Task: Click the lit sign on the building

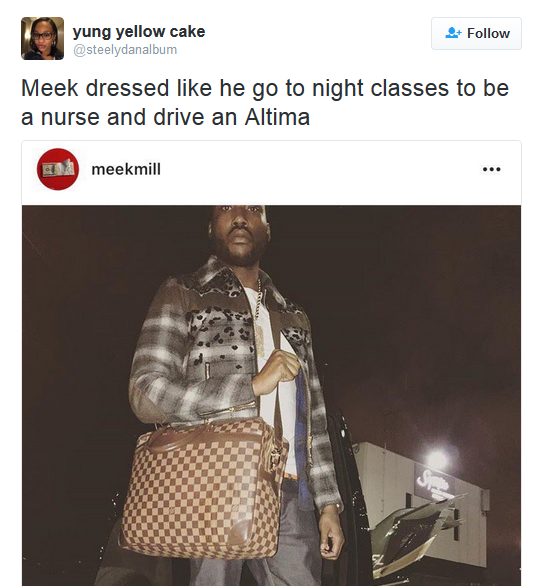Action: pos(435,482)
